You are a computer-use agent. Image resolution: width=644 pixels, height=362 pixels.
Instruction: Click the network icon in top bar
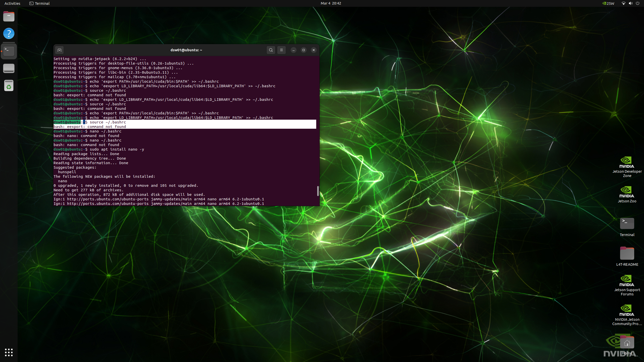coord(623,3)
